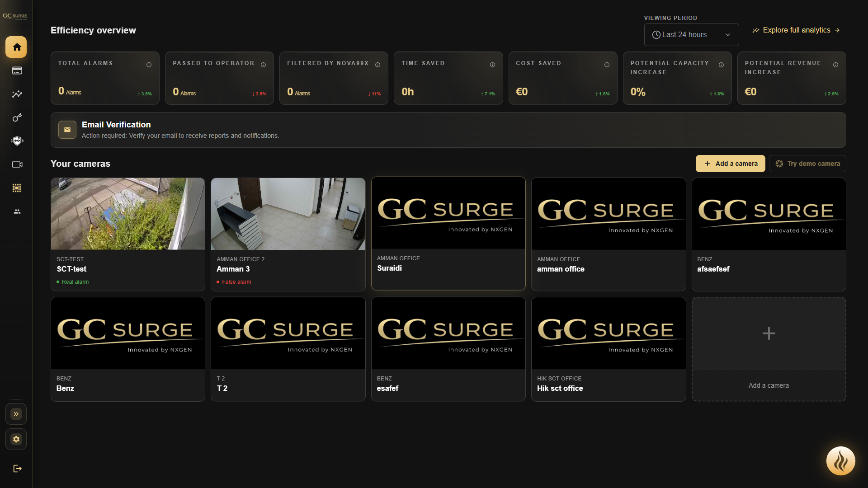
Task: Show info for Total Alarms
Action: (x=149, y=65)
